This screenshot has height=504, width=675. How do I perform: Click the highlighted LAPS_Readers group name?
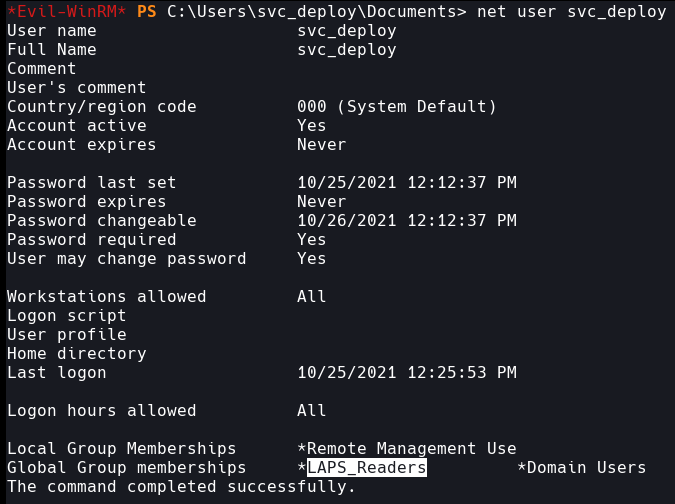coord(367,468)
